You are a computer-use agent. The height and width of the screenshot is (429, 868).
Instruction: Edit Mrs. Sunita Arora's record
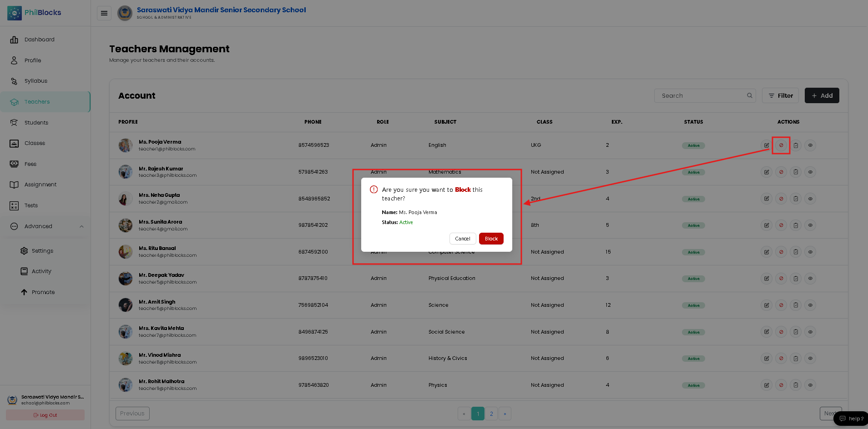click(x=767, y=225)
